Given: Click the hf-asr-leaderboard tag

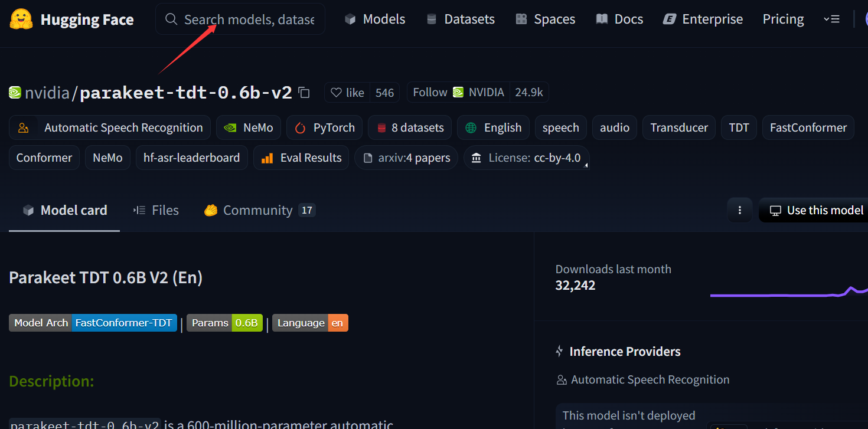Looking at the screenshot, I should pyautogui.click(x=192, y=158).
